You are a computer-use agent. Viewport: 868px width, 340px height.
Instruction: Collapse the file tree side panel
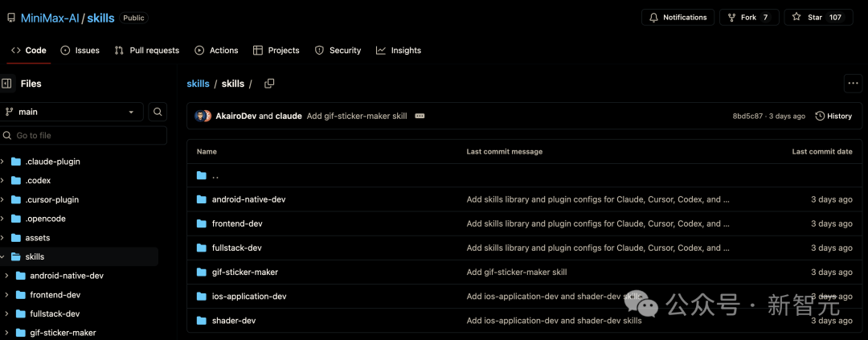(x=7, y=84)
